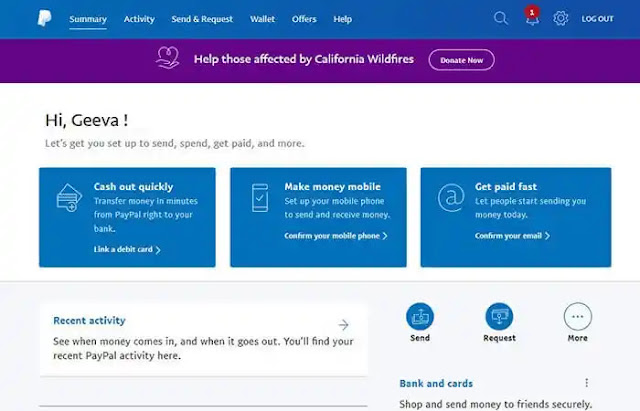Click the Make money mobile card title
Image resolution: width=640 pixels, height=411 pixels.
click(333, 187)
